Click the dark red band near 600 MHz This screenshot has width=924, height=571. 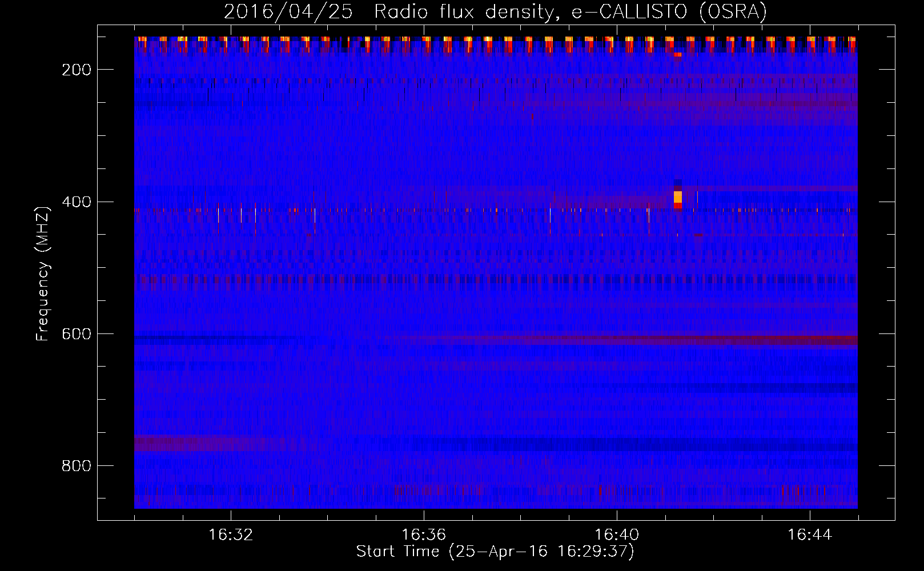[x=628, y=340]
